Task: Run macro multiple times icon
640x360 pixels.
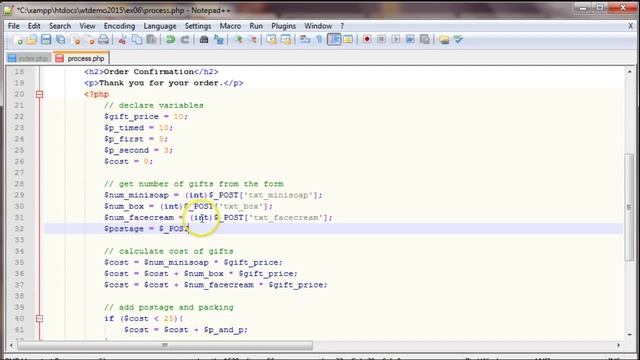Action: pos(410,40)
